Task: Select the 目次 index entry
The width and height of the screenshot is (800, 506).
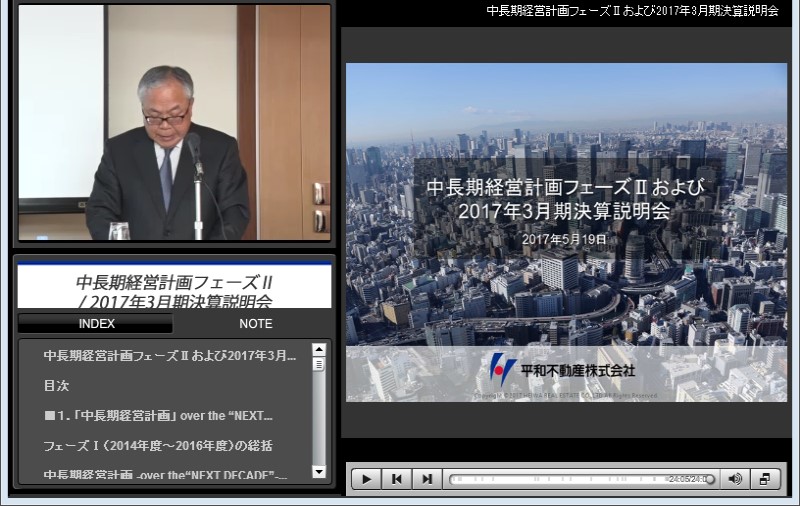Action: tap(56, 386)
